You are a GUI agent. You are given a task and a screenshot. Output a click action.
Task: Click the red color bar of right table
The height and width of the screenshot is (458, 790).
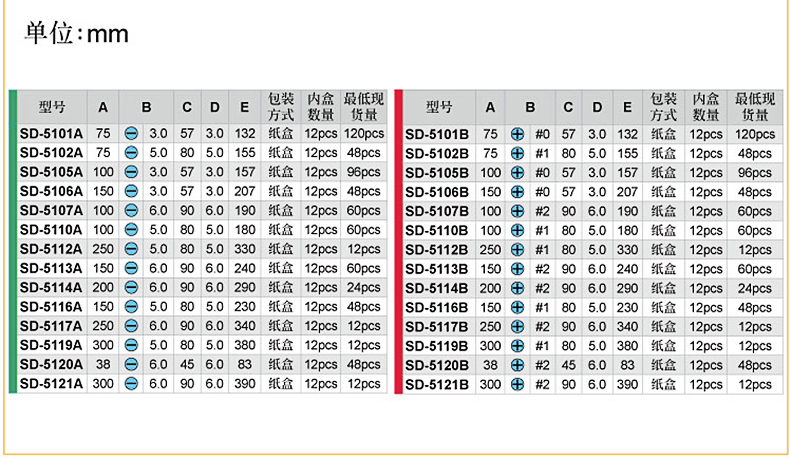coord(398,240)
